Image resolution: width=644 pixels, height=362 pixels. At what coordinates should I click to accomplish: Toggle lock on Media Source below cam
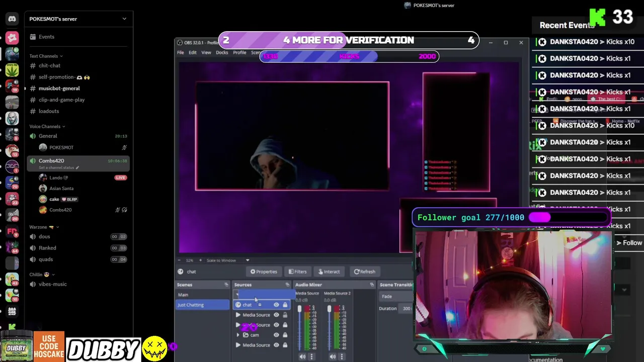[285, 345]
